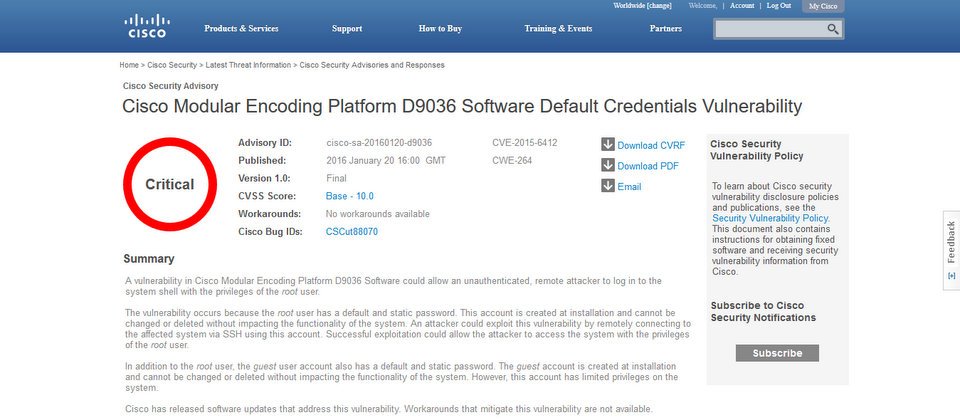The image size is (960, 420).
Task: Click the 'CVSS Score:' field label
Action: (267, 197)
